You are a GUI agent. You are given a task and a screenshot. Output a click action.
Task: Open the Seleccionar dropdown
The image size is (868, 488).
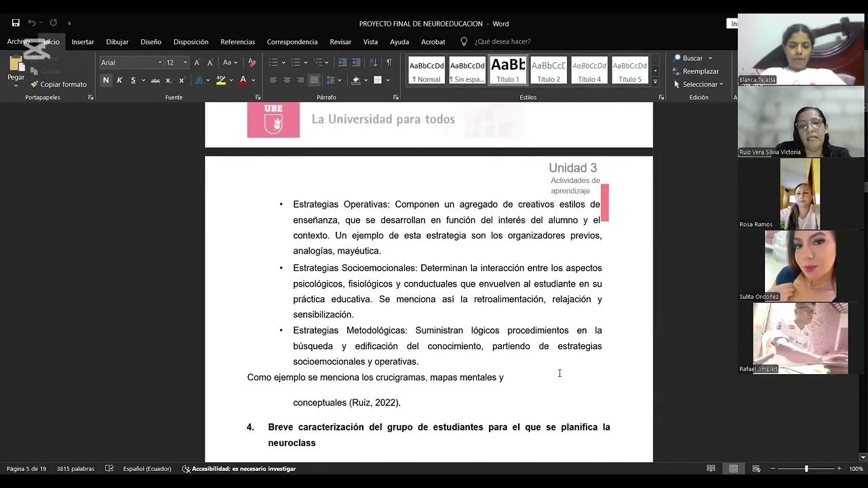click(x=698, y=84)
